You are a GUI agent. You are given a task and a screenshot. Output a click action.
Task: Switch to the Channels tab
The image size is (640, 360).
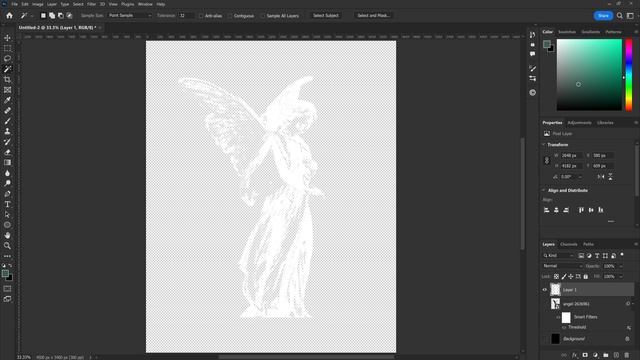pos(569,244)
